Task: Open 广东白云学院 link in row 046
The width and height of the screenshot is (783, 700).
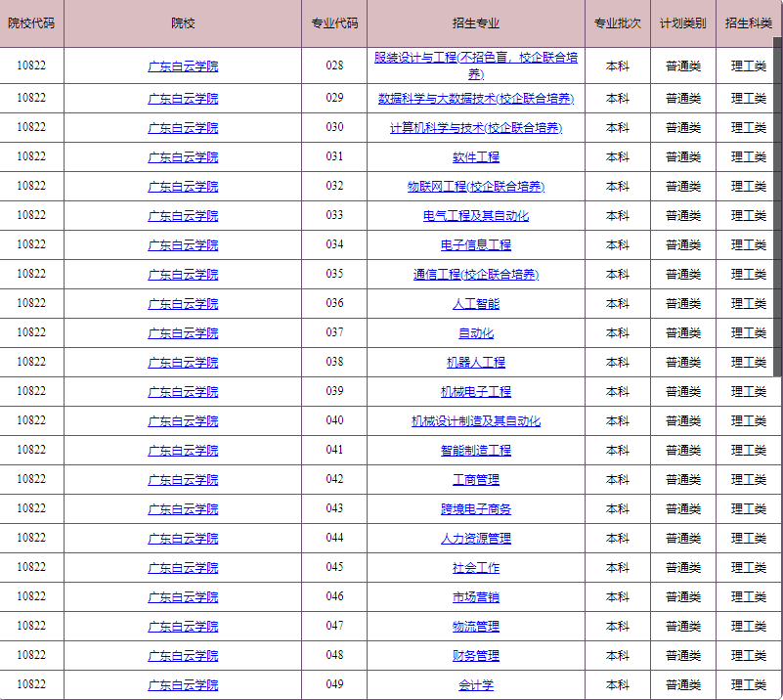Action: pos(183,597)
